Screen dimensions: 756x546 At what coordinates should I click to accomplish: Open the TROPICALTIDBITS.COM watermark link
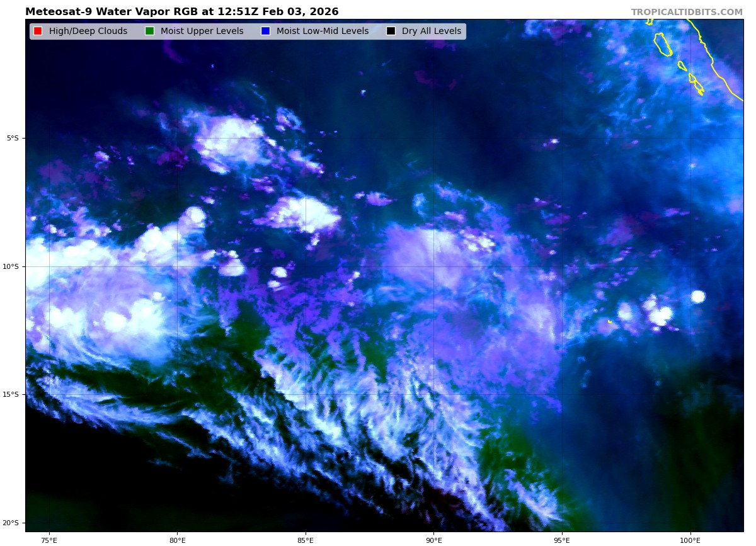pyautogui.click(x=687, y=12)
